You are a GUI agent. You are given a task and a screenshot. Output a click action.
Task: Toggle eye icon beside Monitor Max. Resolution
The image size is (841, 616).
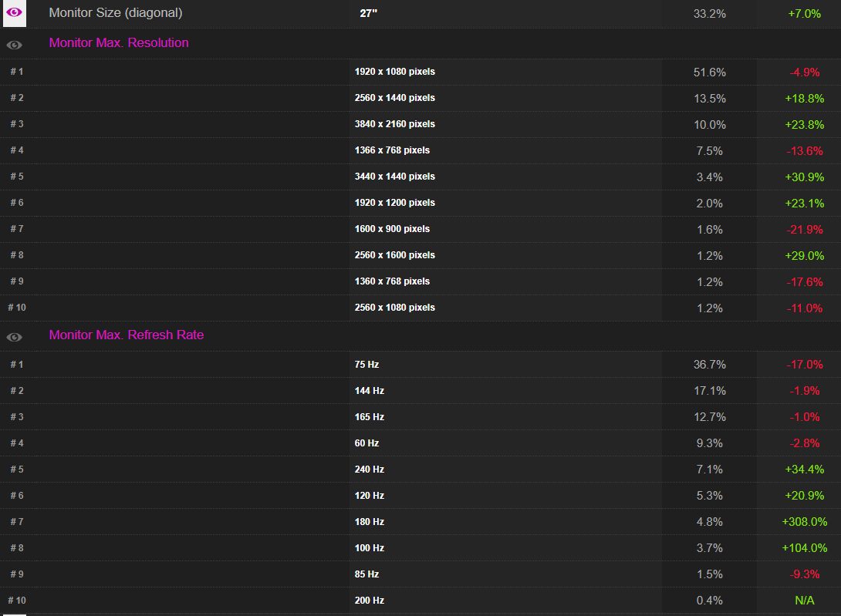pyautogui.click(x=15, y=45)
